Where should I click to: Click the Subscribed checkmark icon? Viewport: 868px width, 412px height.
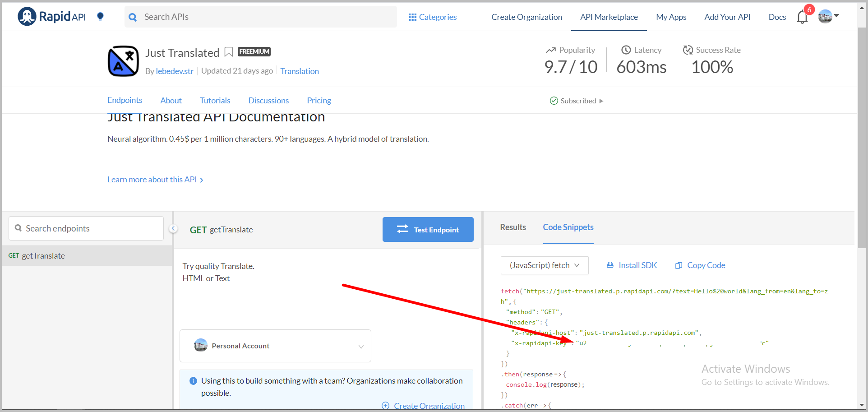[x=554, y=101]
